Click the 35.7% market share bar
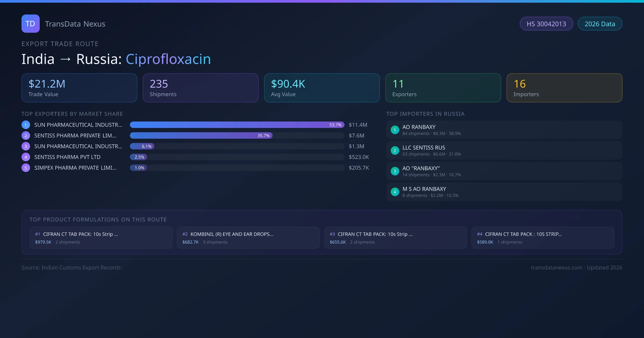This screenshot has width=644, height=338. pos(201,135)
